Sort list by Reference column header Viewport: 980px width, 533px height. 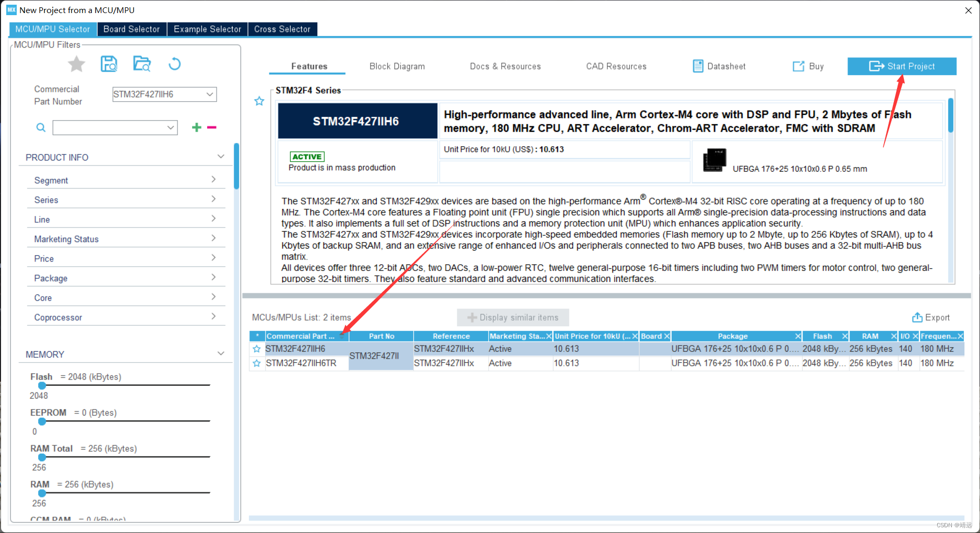point(451,336)
